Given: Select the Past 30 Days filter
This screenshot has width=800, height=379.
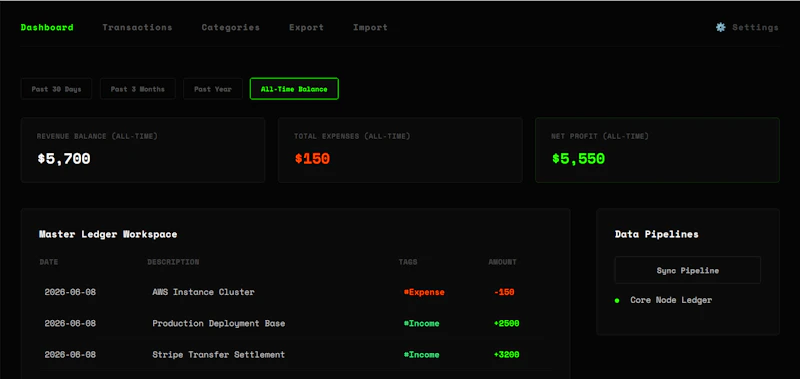Looking at the screenshot, I should [x=57, y=89].
